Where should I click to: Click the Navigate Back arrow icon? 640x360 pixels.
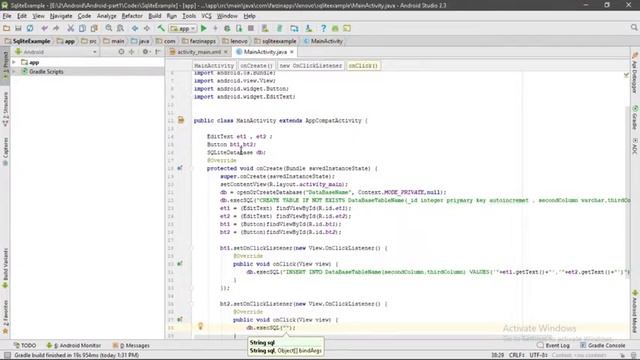tap(135, 29)
